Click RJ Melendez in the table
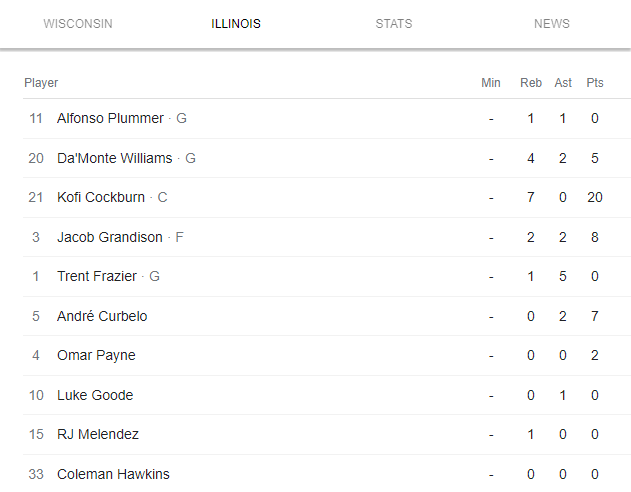Screen dimensions: 631x492 (x=98, y=434)
